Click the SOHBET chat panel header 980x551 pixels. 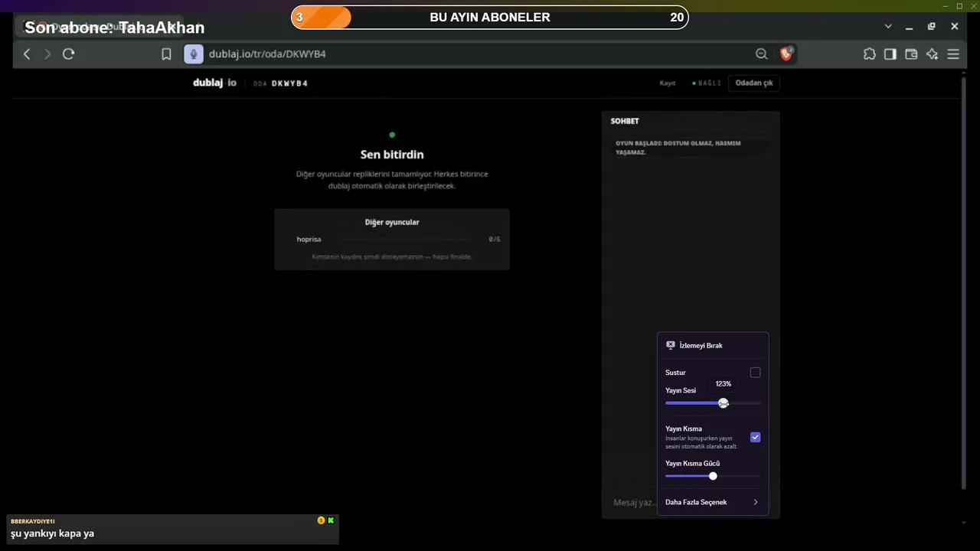coord(625,121)
